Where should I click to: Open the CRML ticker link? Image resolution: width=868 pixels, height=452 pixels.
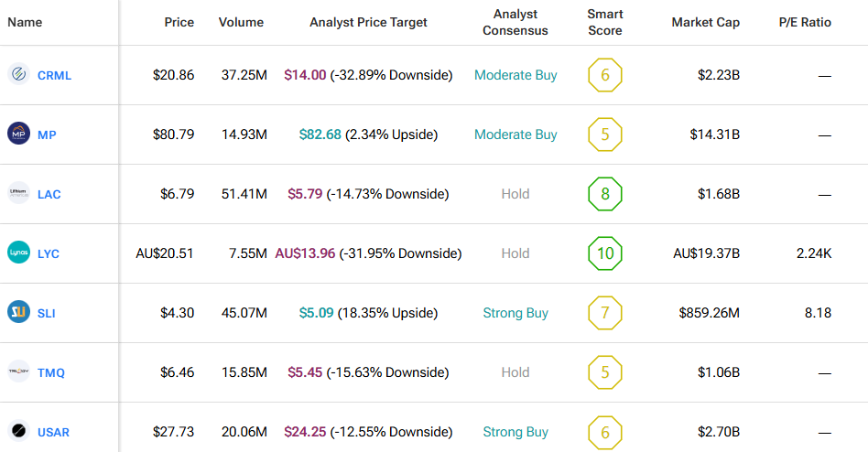[54, 76]
